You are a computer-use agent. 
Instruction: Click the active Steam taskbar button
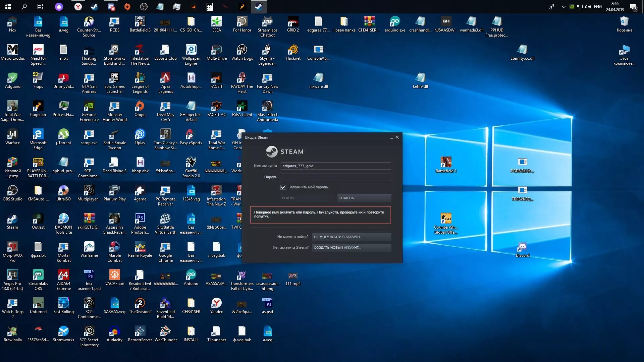pyautogui.click(x=259, y=7)
